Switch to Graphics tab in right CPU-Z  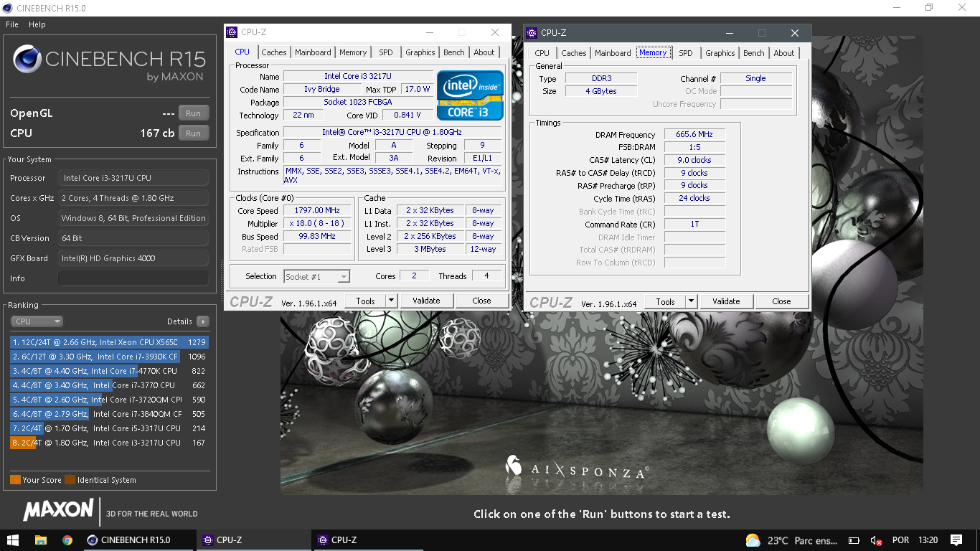click(720, 53)
